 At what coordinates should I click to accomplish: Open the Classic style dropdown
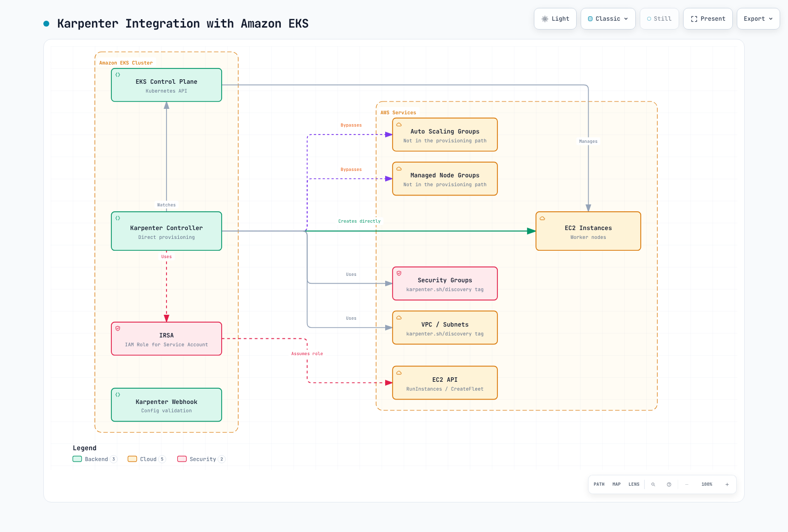[x=608, y=19]
